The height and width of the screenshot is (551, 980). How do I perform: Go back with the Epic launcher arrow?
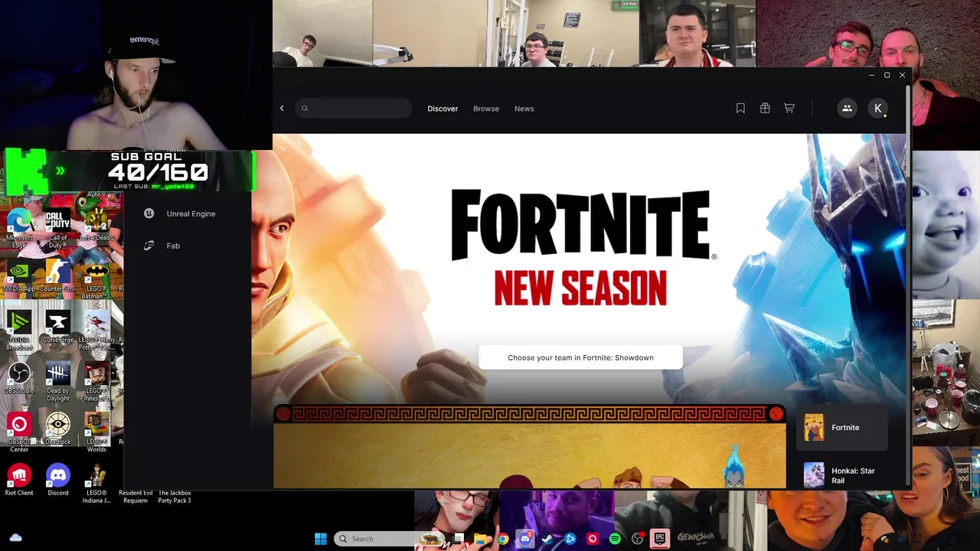[x=282, y=109]
